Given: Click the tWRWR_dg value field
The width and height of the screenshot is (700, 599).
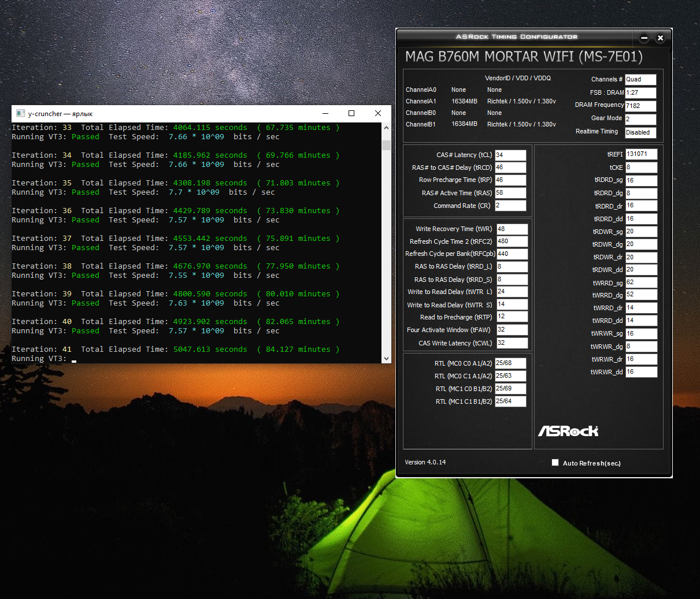Looking at the screenshot, I should point(641,347).
